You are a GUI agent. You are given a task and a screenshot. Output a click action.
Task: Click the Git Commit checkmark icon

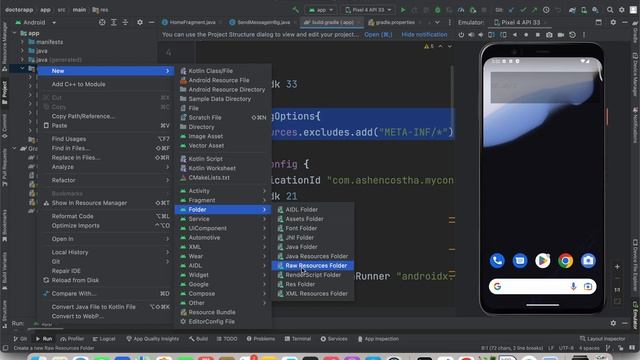point(523,10)
